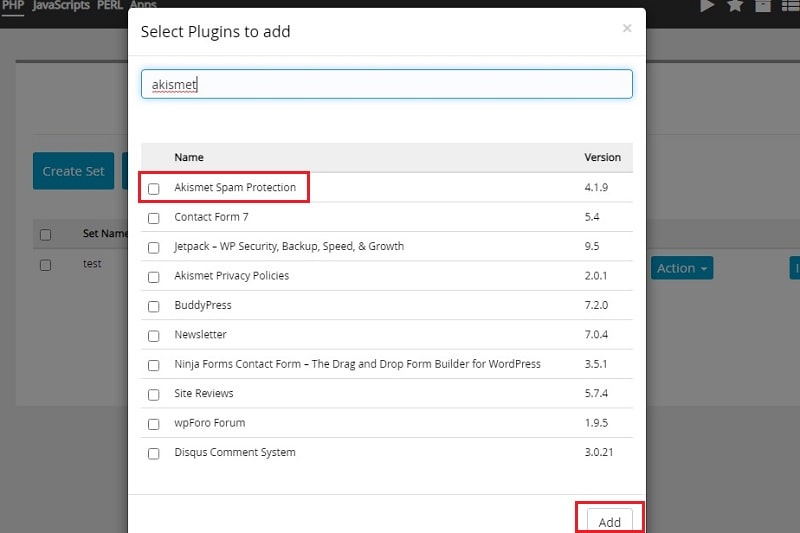Select the Jetpack plugin checkbox
Viewport: 800px width, 533px height.
154,248
